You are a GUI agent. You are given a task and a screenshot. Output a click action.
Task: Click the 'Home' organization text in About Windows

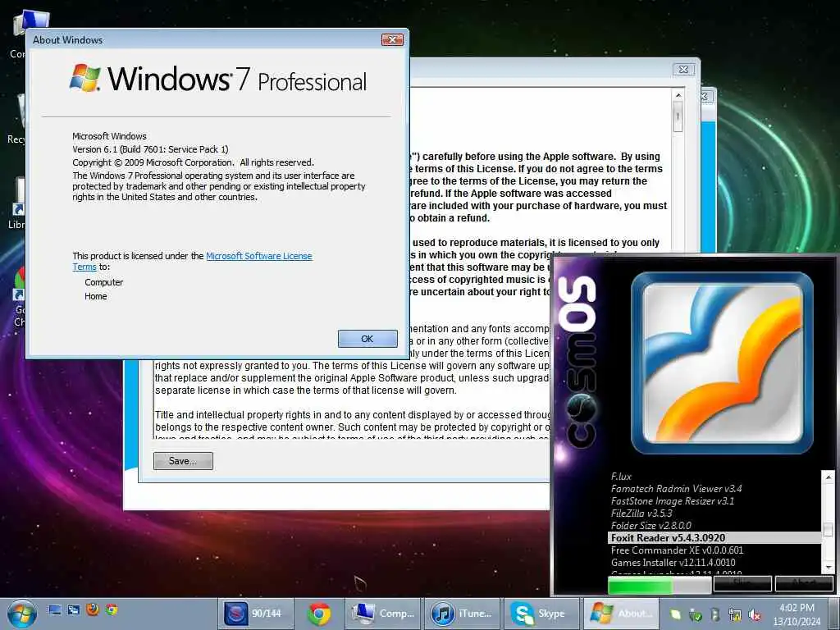pyautogui.click(x=96, y=296)
